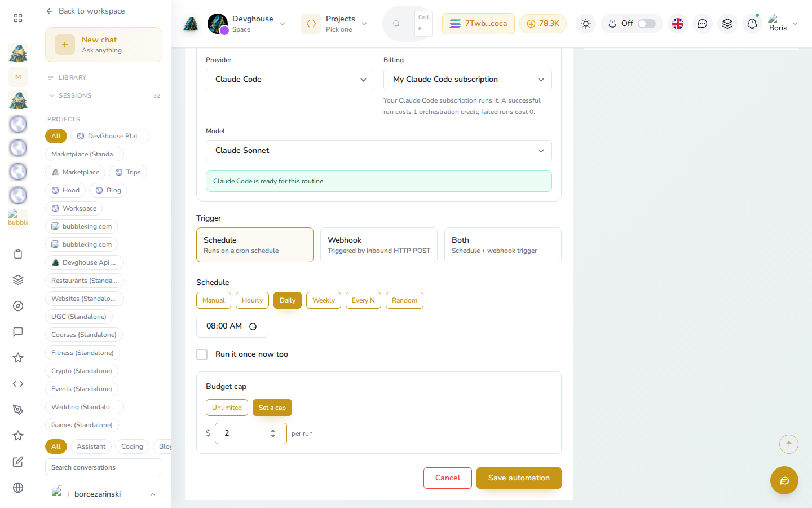812x508 pixels.
Task: Switch to the Coding conversations tab
Action: tap(132, 446)
